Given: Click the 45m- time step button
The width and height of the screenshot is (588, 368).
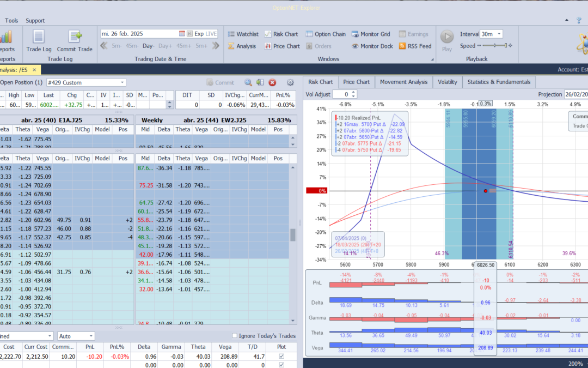Looking at the screenshot, I should coord(132,46).
